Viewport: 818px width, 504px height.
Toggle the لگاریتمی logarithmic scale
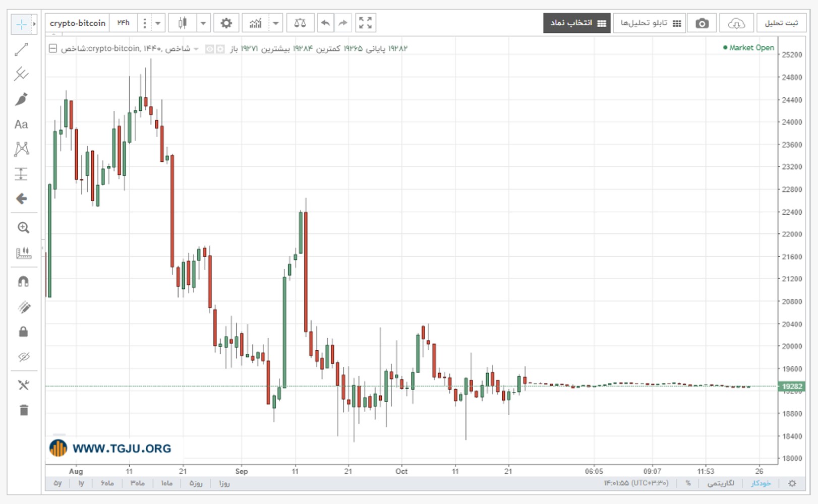point(720,483)
